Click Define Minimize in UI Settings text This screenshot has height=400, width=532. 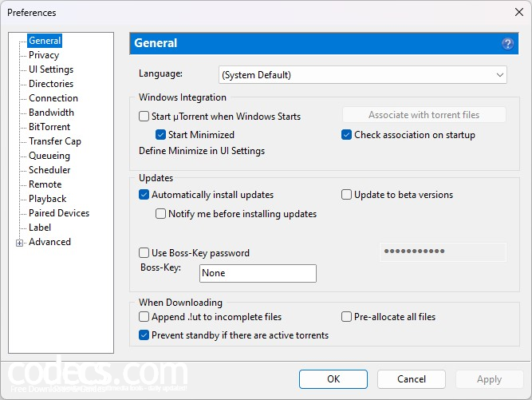click(x=202, y=151)
